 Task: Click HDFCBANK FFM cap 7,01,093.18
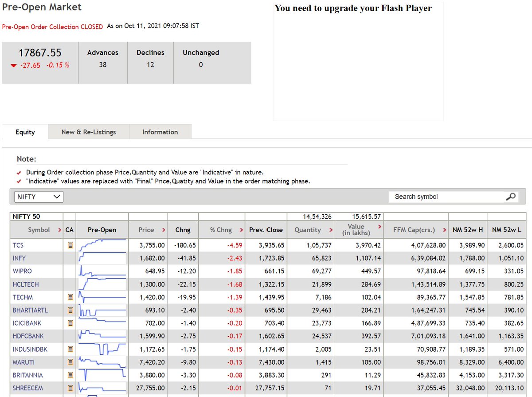[x=426, y=336]
